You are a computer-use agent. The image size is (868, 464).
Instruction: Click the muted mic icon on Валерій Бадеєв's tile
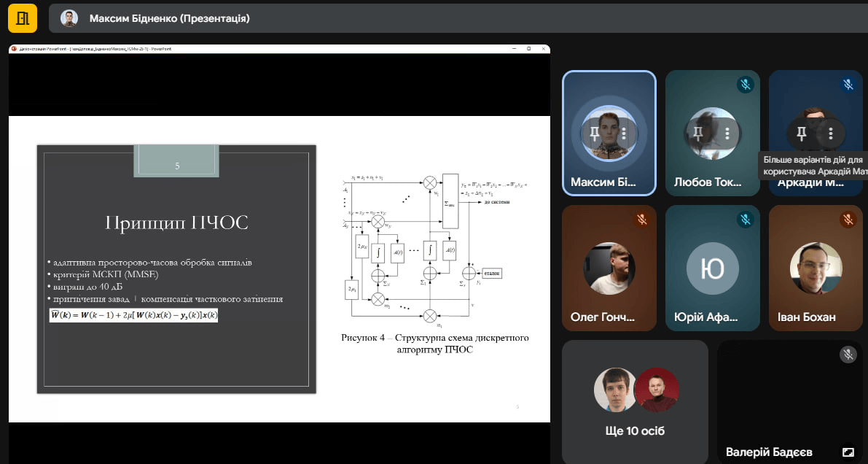[848, 355]
